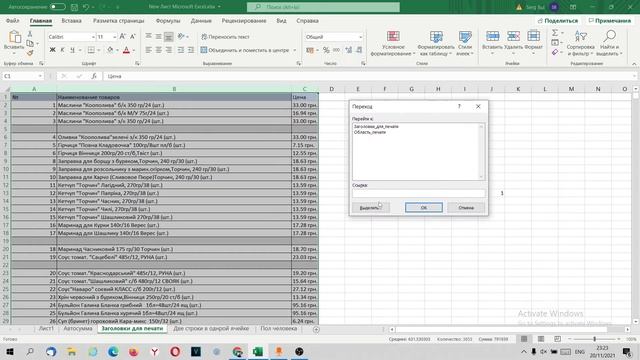The width and height of the screenshot is (640, 360).
Task: Switch to the Review tab
Action: (x=244, y=21)
